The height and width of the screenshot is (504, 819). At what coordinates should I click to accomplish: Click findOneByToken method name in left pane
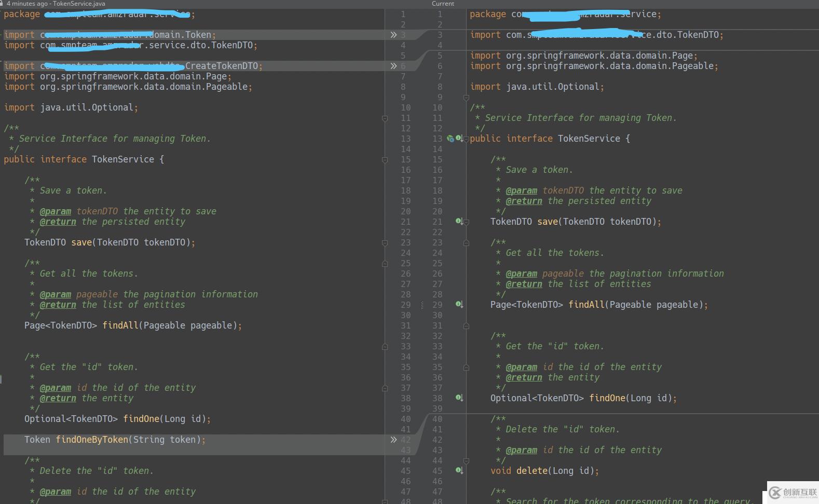pyautogui.click(x=92, y=440)
